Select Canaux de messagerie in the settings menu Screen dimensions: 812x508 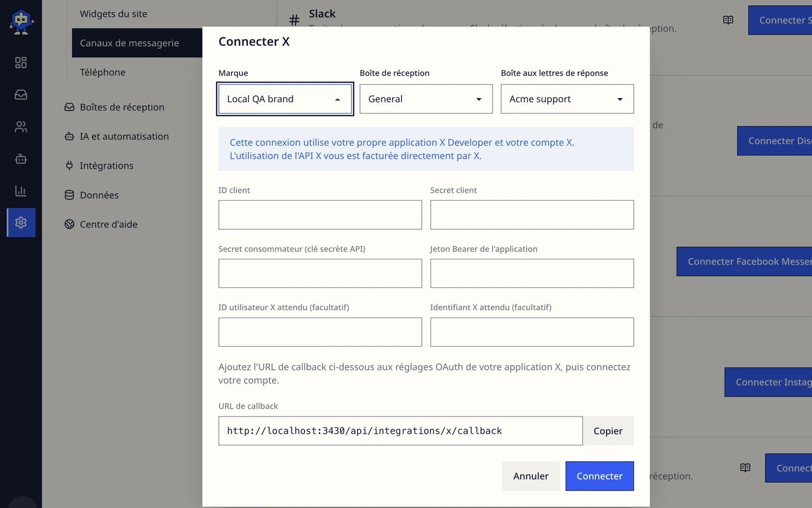click(x=137, y=43)
